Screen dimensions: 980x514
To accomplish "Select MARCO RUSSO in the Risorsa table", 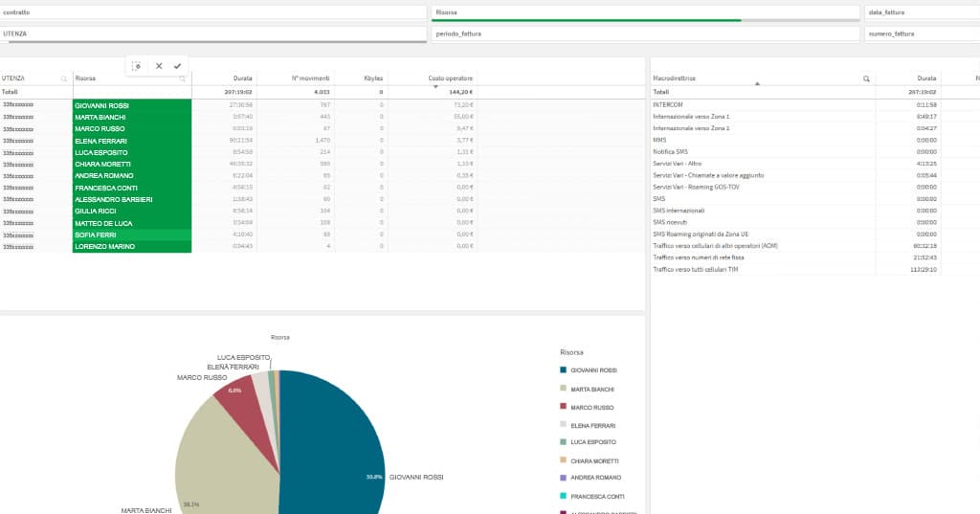I will pyautogui.click(x=132, y=129).
